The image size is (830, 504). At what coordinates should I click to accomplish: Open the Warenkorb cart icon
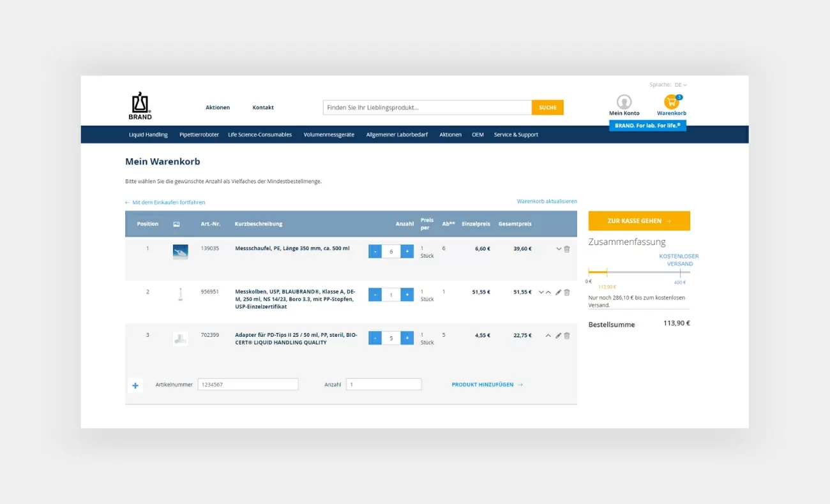671,103
